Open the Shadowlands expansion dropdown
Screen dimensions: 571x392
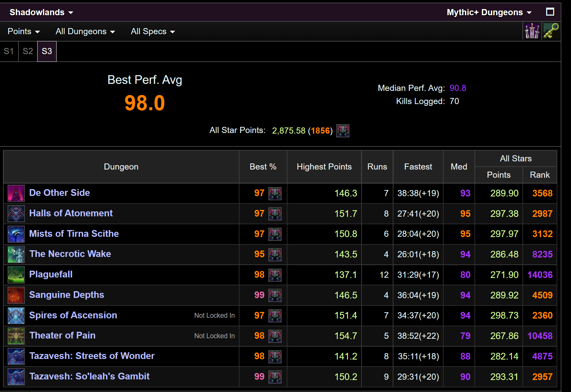point(41,12)
